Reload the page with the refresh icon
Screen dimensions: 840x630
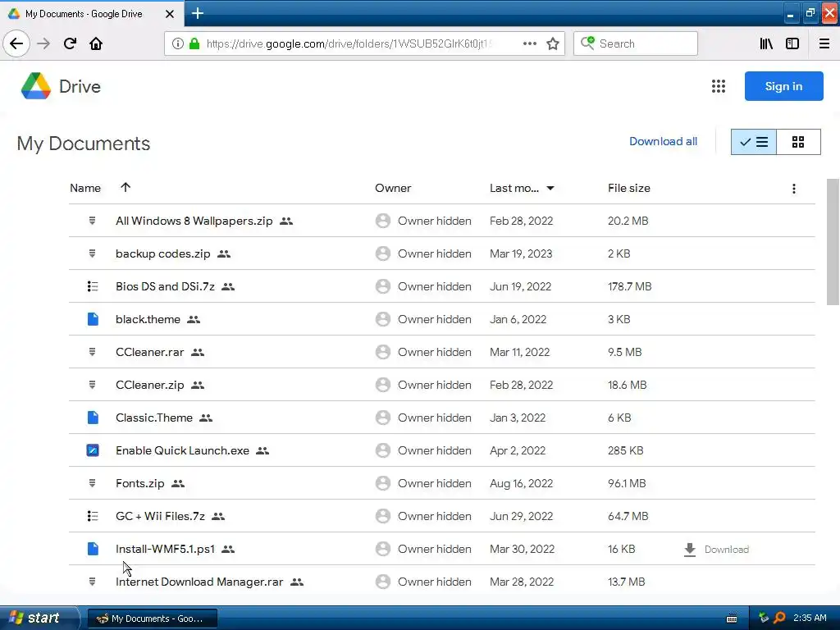coord(70,43)
